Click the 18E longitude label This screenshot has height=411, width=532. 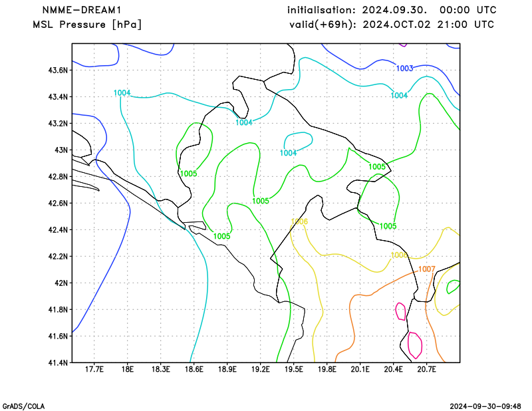point(128,369)
